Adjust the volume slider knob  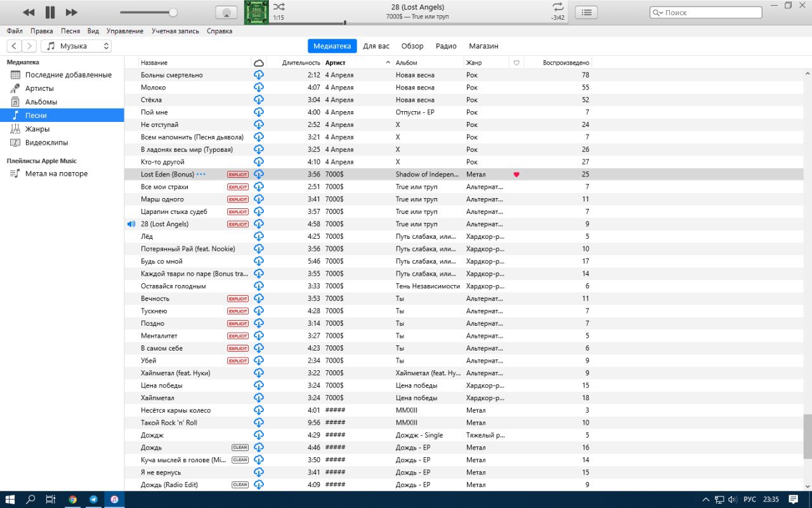[173, 12]
